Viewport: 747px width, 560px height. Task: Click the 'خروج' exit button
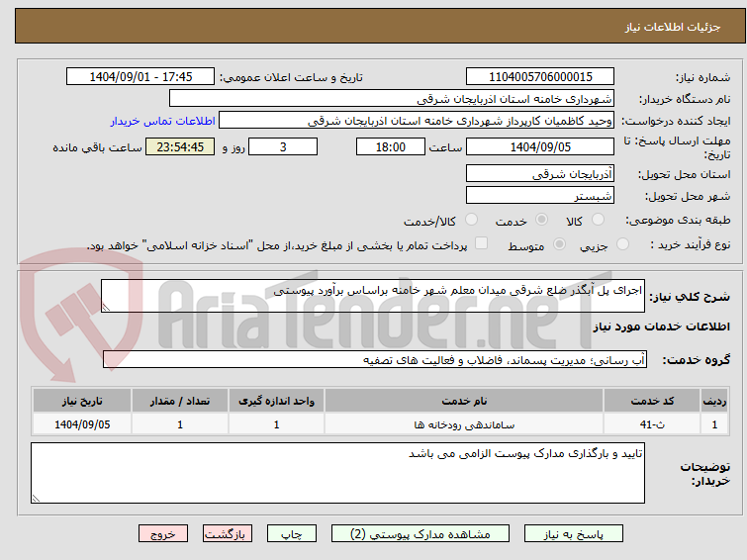pyautogui.click(x=163, y=534)
